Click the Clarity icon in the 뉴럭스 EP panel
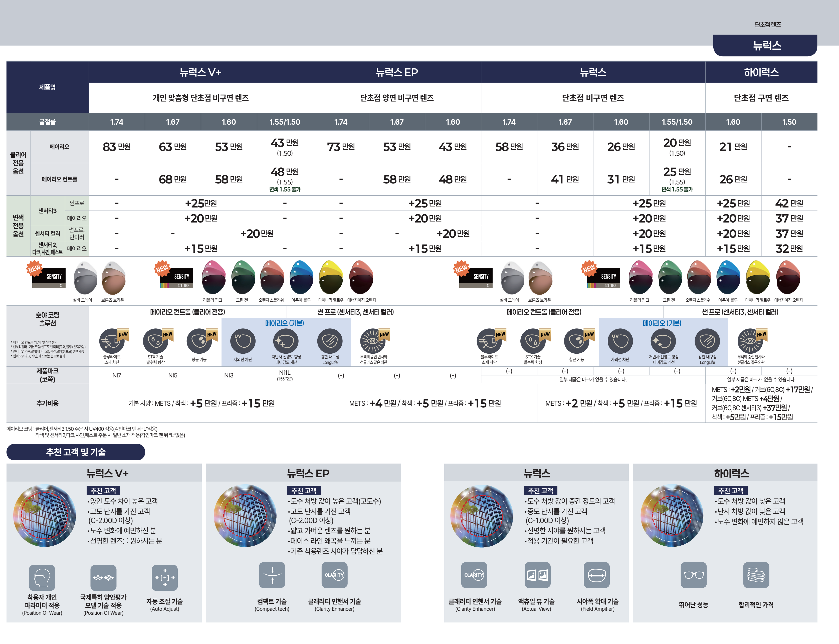 (335, 575)
